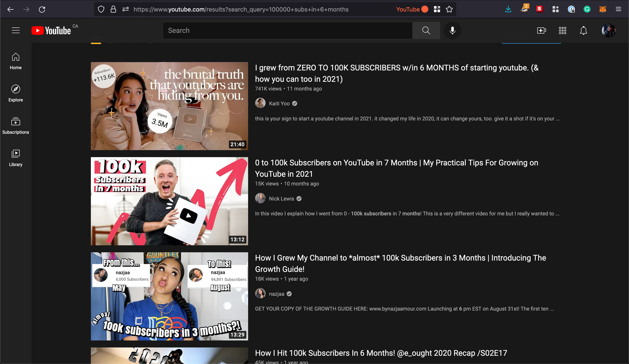Open Subscriptions in the sidebar
This screenshot has height=364, width=629.
pyautogui.click(x=16, y=126)
